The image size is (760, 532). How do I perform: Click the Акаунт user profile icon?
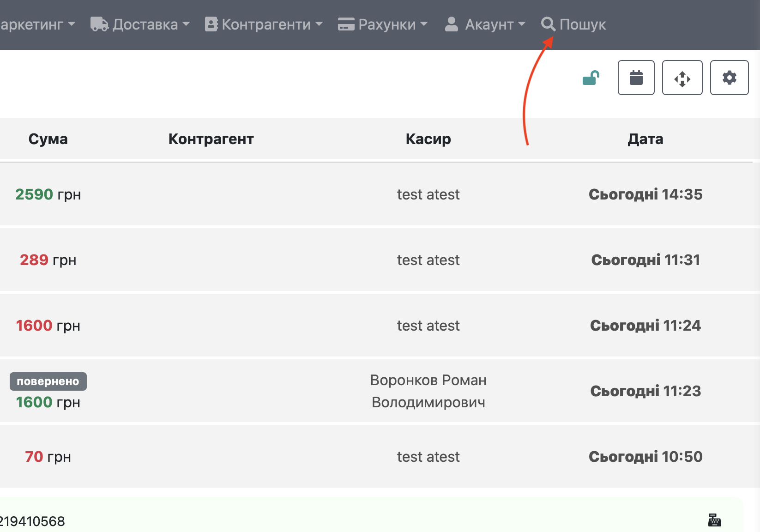[x=451, y=24]
